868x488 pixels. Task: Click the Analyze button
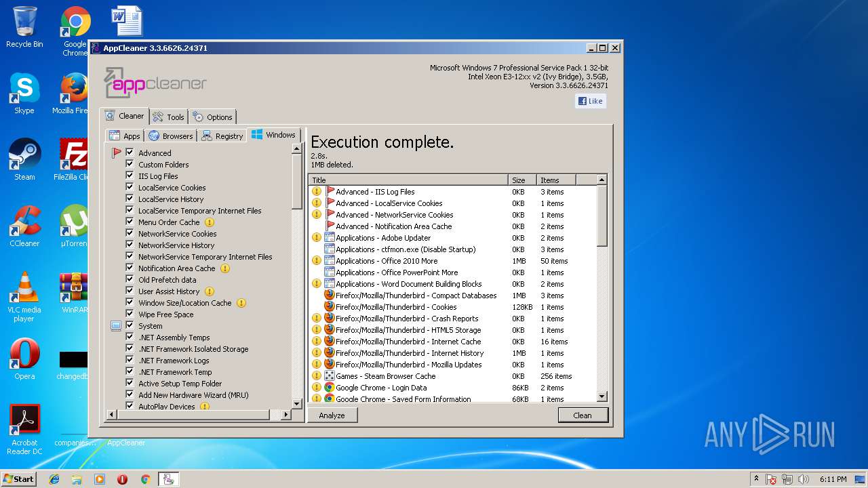point(332,415)
